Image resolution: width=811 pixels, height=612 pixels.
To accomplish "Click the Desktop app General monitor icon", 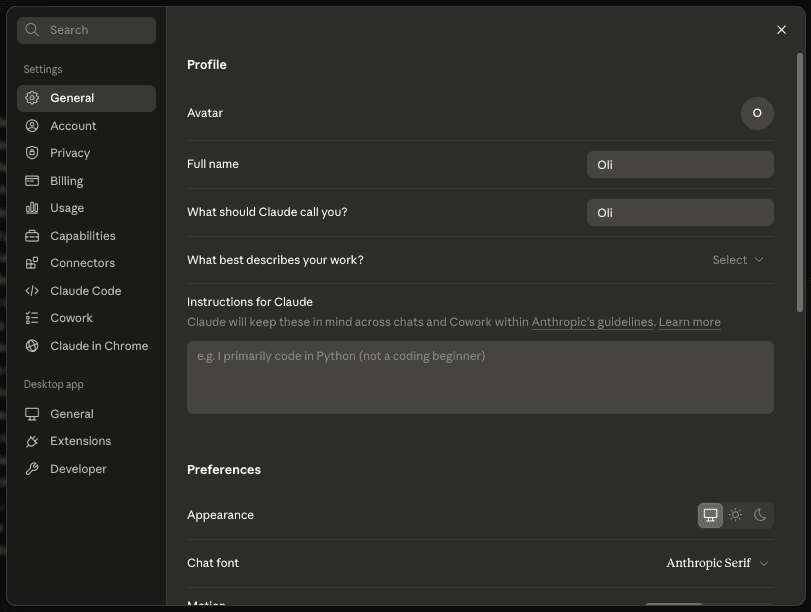I will click(32, 414).
